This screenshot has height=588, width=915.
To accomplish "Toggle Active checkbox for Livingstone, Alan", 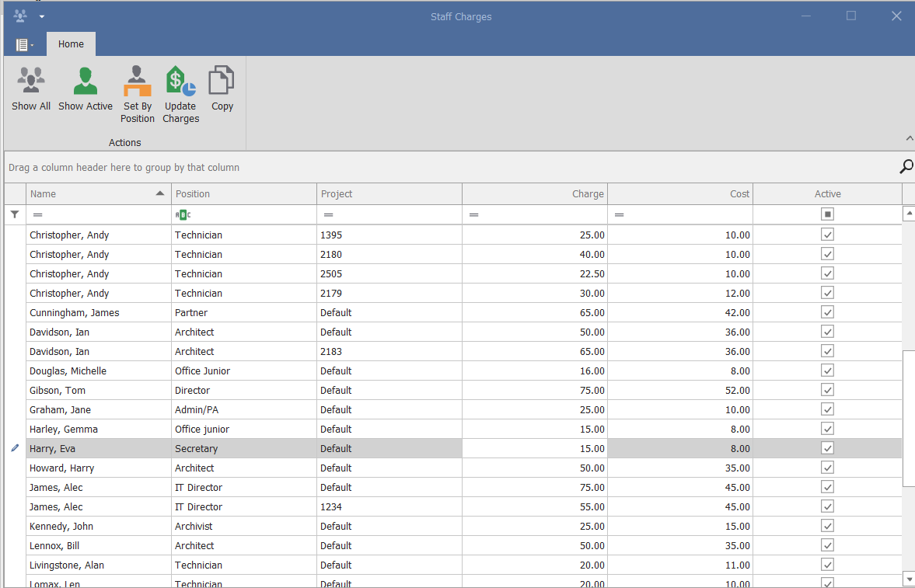I will pos(827,565).
